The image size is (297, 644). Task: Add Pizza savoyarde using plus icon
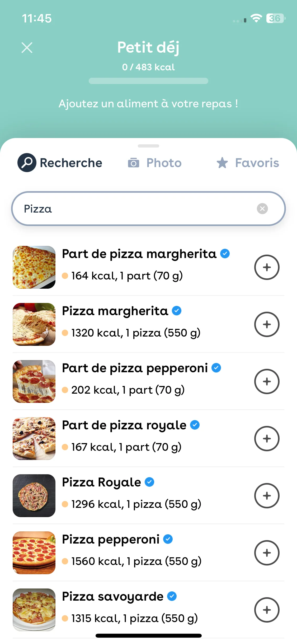tap(267, 610)
